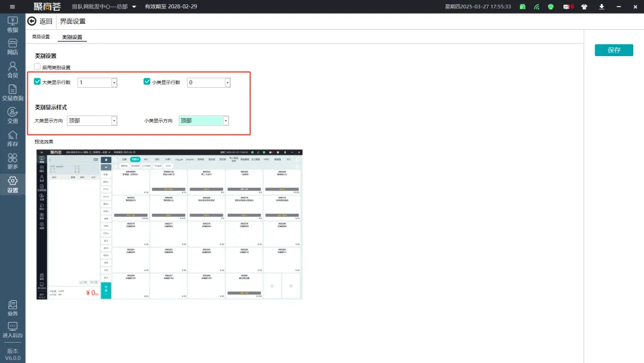Open the 收银 cashier icon in sidebar
This screenshot has width=644, height=363.
pos(13,24)
